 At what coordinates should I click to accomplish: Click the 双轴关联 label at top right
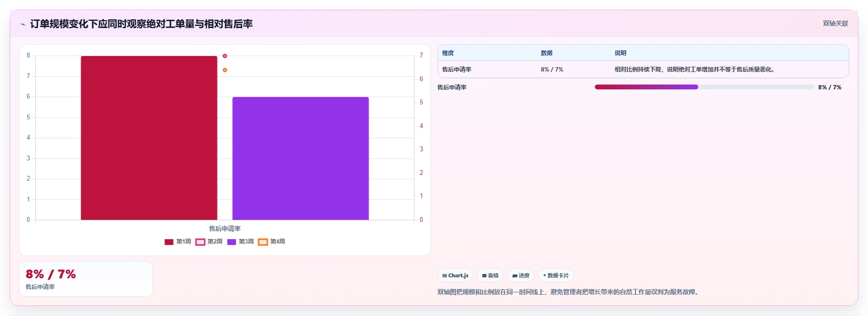(x=836, y=24)
